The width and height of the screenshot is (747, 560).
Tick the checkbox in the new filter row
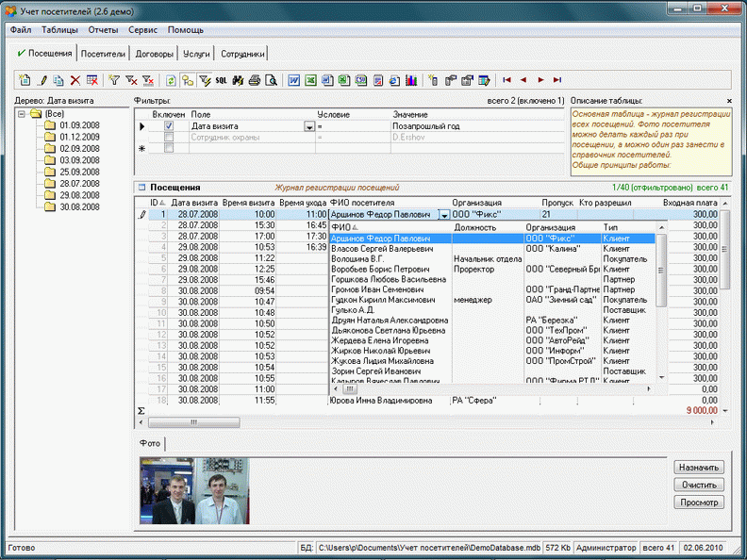[169, 148]
